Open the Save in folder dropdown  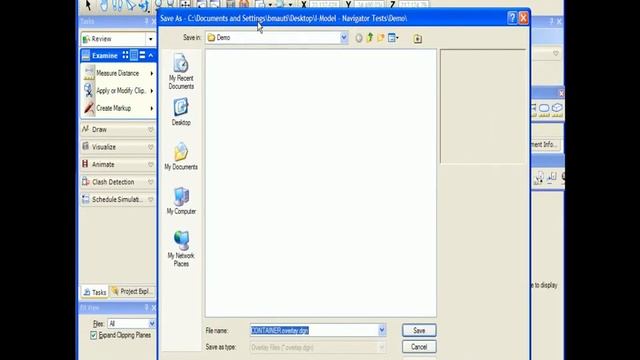point(344,38)
